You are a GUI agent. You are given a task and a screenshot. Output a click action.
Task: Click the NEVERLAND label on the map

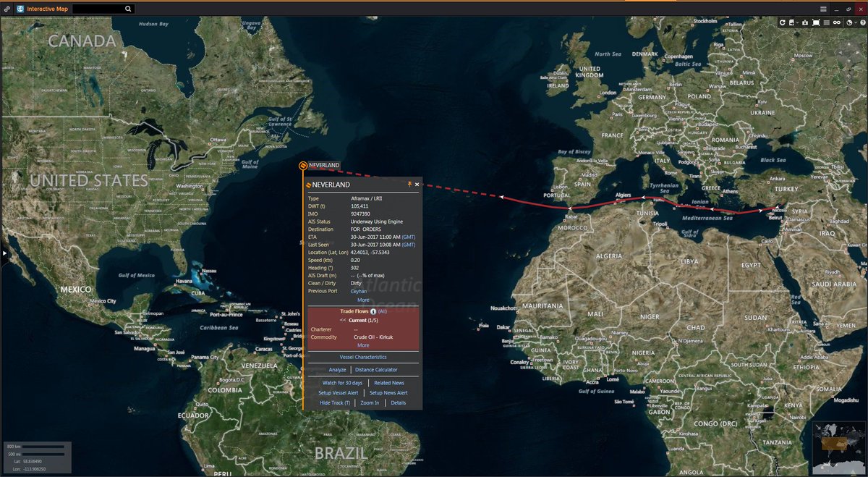pyautogui.click(x=324, y=165)
